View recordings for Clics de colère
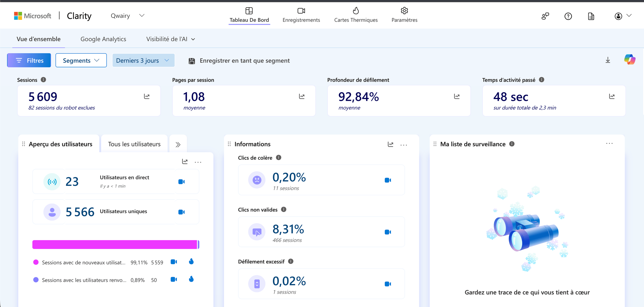Screen dimensions: 644x307 click(388, 180)
